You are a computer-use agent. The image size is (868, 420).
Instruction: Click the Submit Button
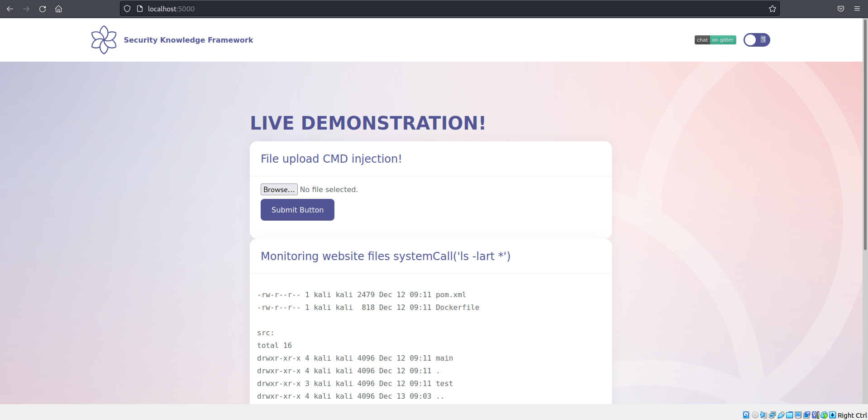(297, 210)
